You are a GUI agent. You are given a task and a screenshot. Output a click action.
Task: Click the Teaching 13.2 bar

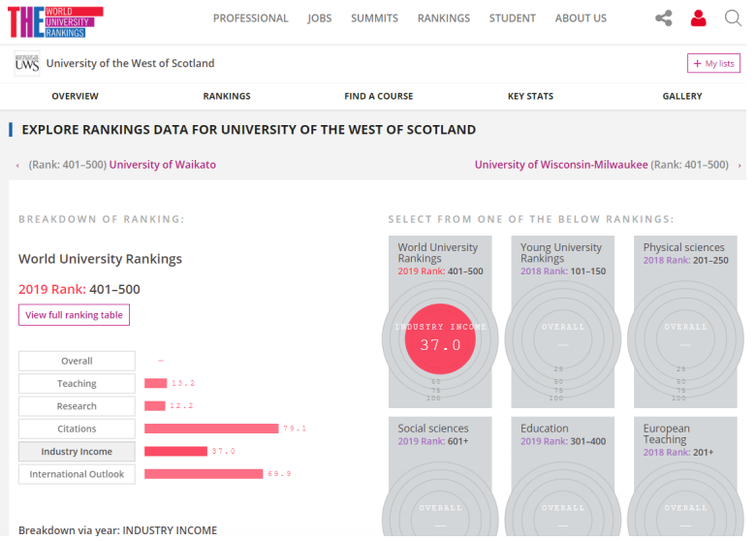(155, 383)
